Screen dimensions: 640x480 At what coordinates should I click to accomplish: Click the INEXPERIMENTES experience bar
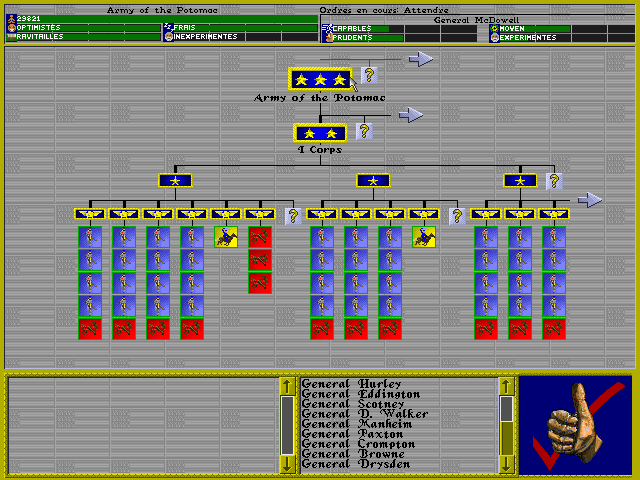241,37
